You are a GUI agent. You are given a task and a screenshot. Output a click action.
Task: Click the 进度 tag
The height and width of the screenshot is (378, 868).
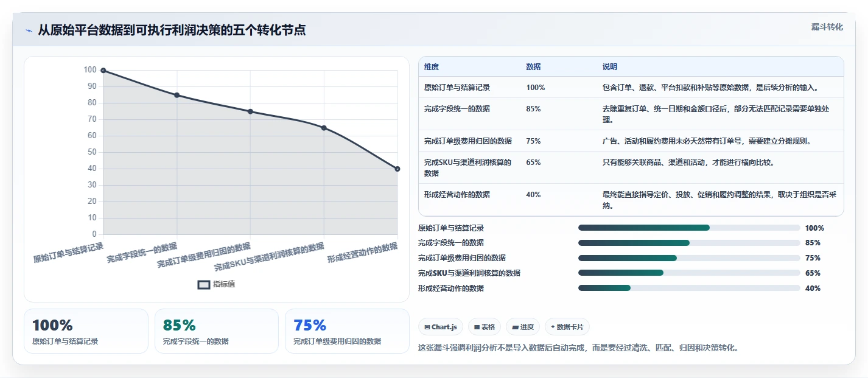click(x=522, y=327)
